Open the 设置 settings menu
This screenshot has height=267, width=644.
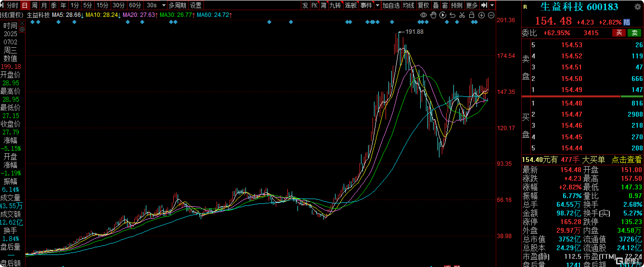point(196,5)
